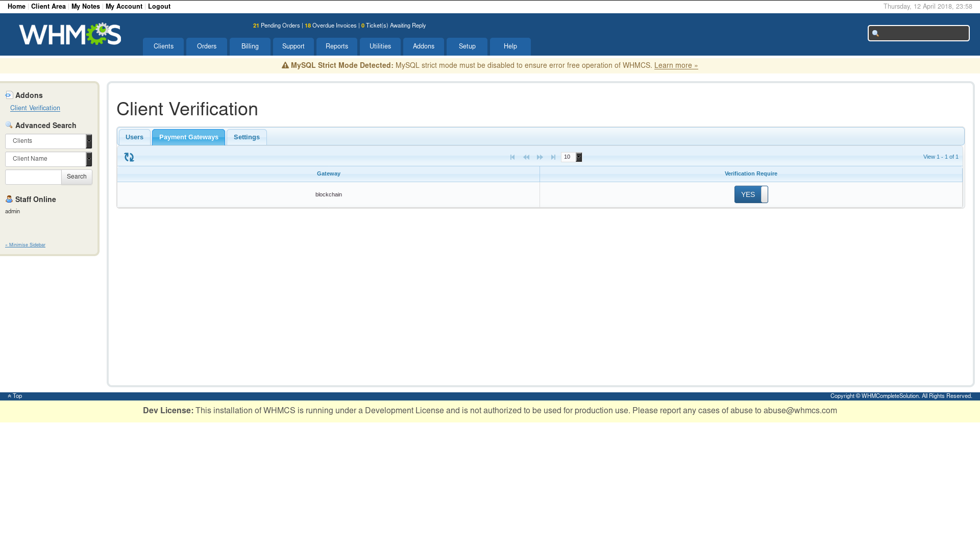The width and height of the screenshot is (980, 551).
Task: Click the advanced search text field
Action: pyautogui.click(x=33, y=177)
